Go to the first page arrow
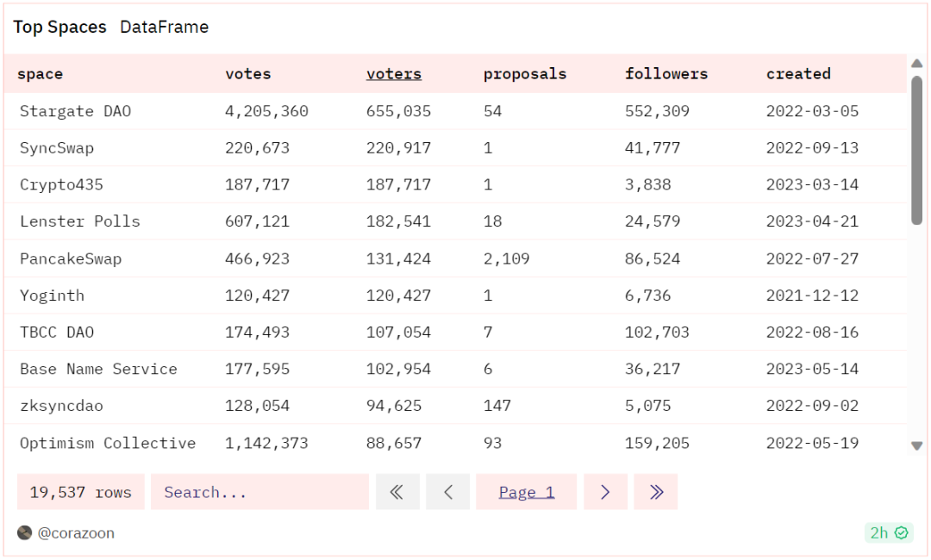This screenshot has height=560, width=931. 397,492
